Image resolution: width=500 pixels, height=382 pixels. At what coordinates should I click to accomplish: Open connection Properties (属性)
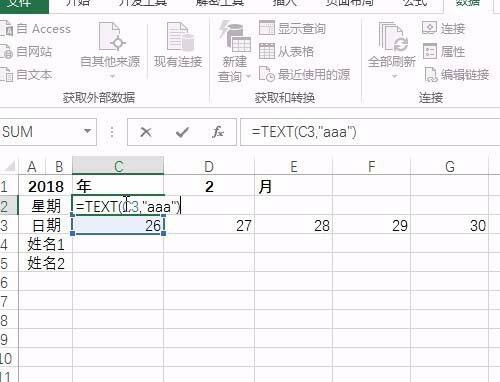pyautogui.click(x=444, y=52)
